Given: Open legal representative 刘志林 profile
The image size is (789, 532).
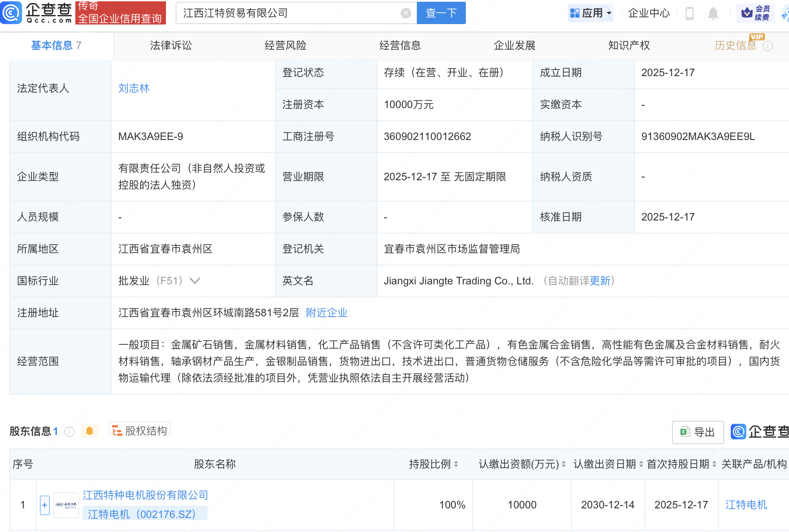Looking at the screenshot, I should pyautogui.click(x=134, y=88).
